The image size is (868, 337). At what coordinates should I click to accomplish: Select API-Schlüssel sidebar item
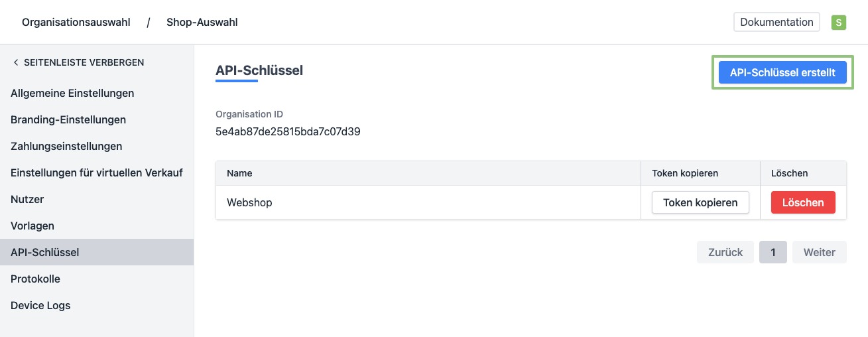tap(45, 252)
